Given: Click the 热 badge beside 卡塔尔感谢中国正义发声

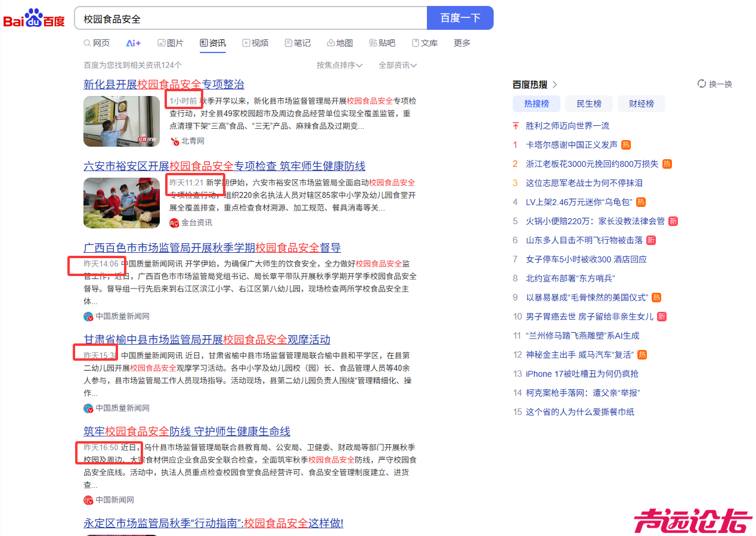Looking at the screenshot, I should click(626, 145).
